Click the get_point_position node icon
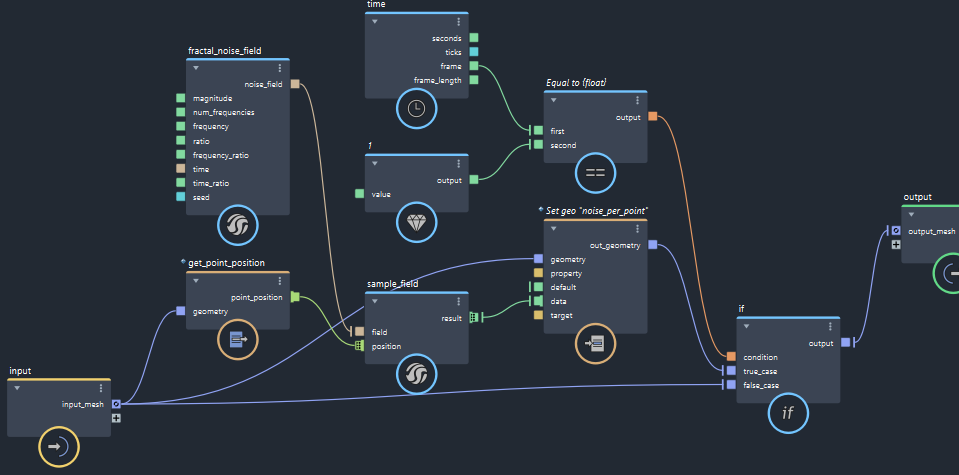This screenshot has height=475, width=959. coord(237,339)
